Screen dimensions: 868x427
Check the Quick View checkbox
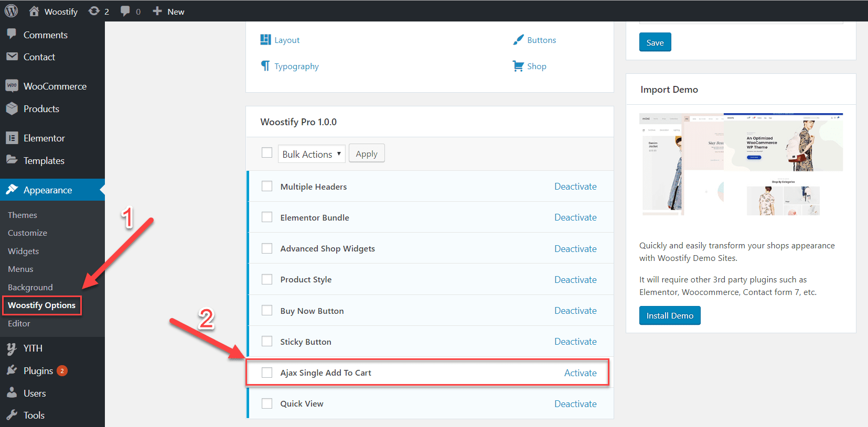point(267,403)
